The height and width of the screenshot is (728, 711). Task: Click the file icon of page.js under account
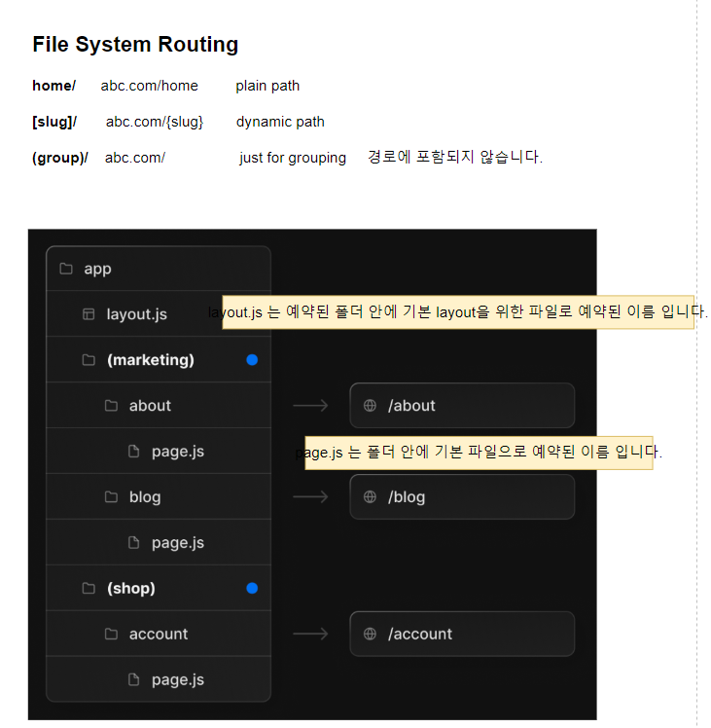133,679
